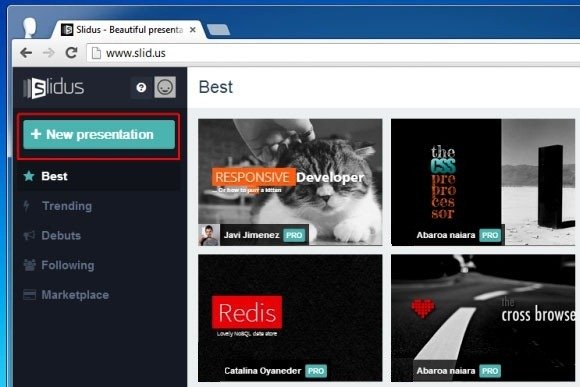Select the Best menu item

click(98, 176)
